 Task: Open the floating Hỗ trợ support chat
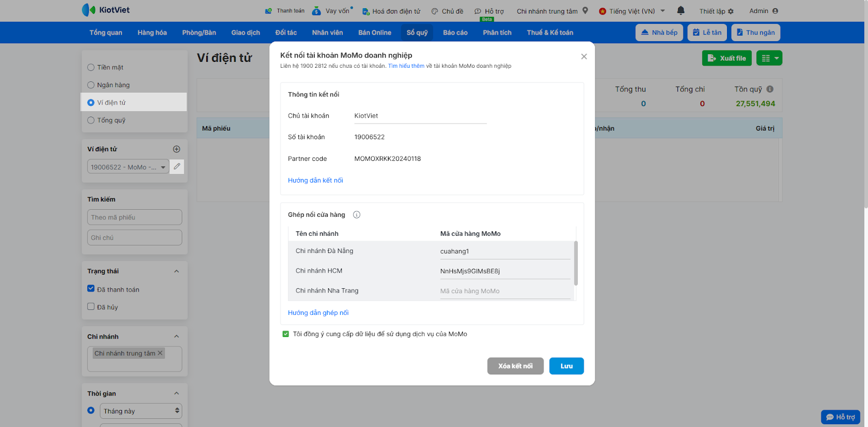840,417
